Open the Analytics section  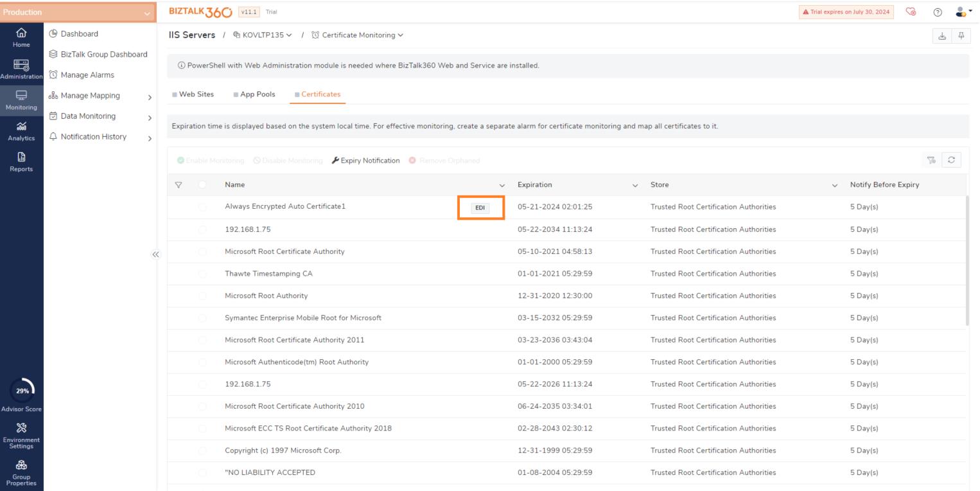(21, 133)
